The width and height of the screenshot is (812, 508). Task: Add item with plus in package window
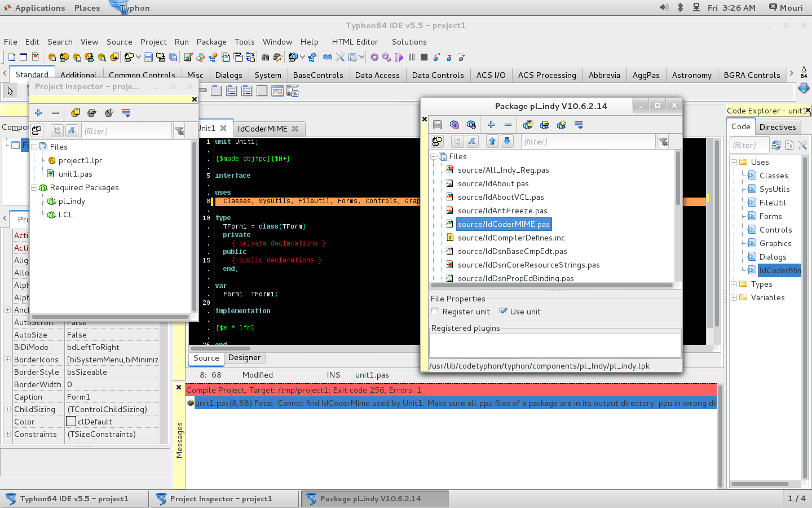pyautogui.click(x=491, y=125)
